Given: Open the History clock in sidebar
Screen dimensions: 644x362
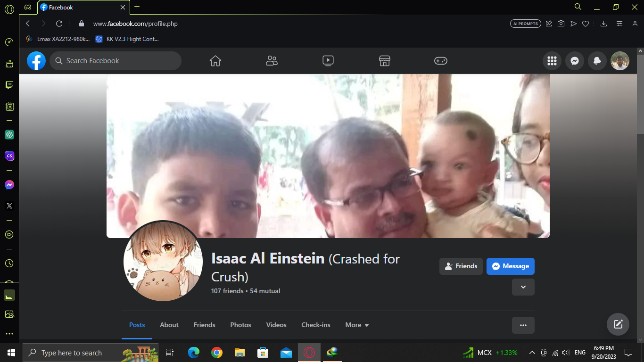Looking at the screenshot, I should (9, 263).
